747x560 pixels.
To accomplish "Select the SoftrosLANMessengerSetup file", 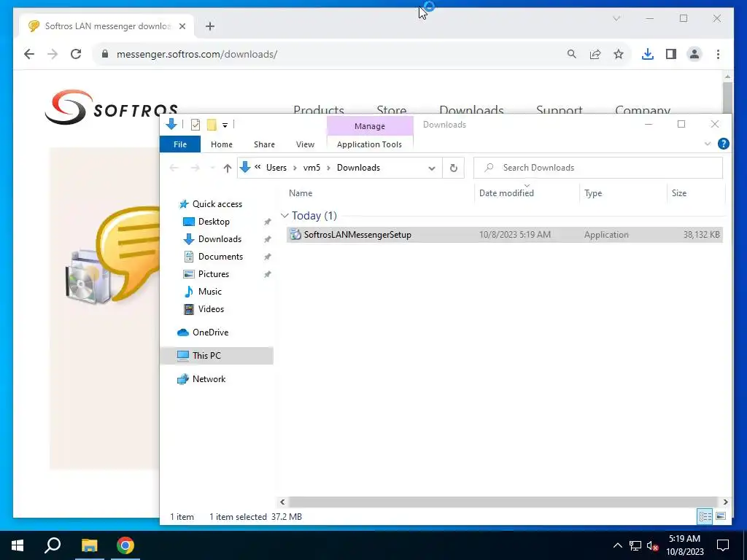I will (x=505, y=235).
